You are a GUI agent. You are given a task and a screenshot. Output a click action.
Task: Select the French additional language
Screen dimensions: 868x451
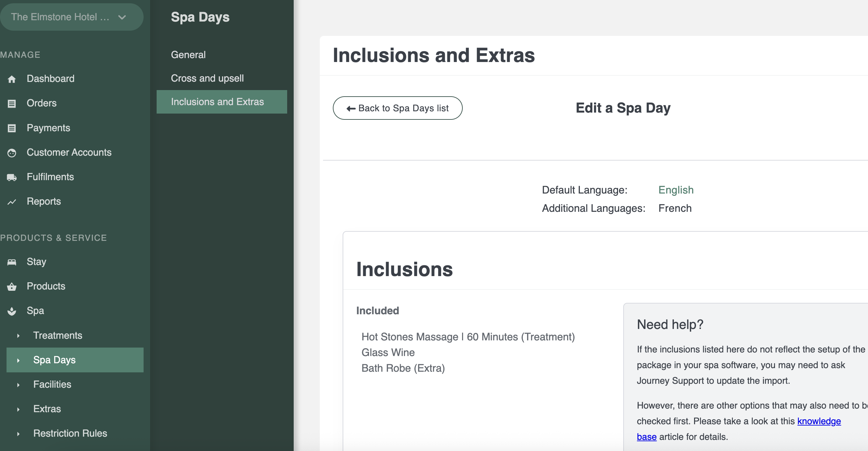click(674, 208)
